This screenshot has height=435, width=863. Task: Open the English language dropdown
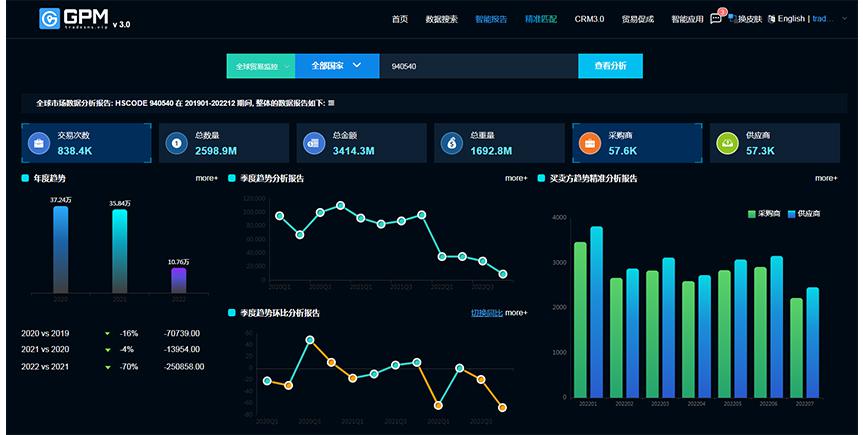[790, 18]
